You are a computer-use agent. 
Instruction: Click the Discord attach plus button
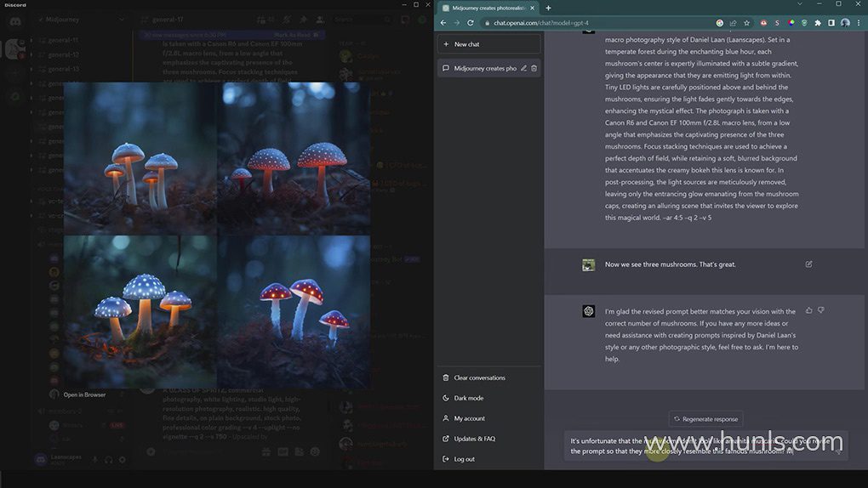151,452
